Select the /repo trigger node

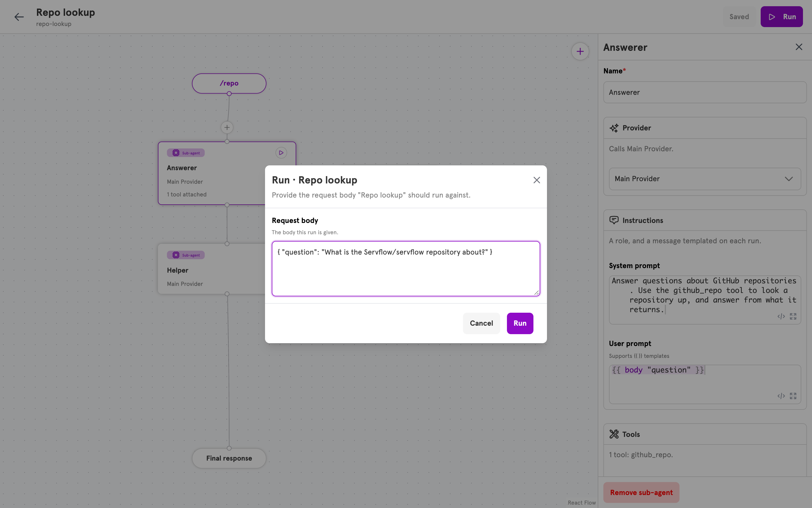[229, 83]
